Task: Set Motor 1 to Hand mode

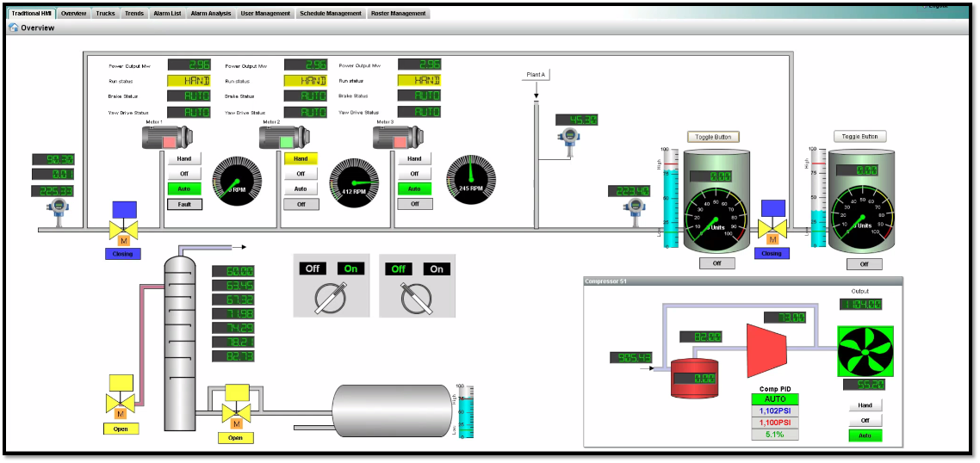Action: click(x=184, y=158)
